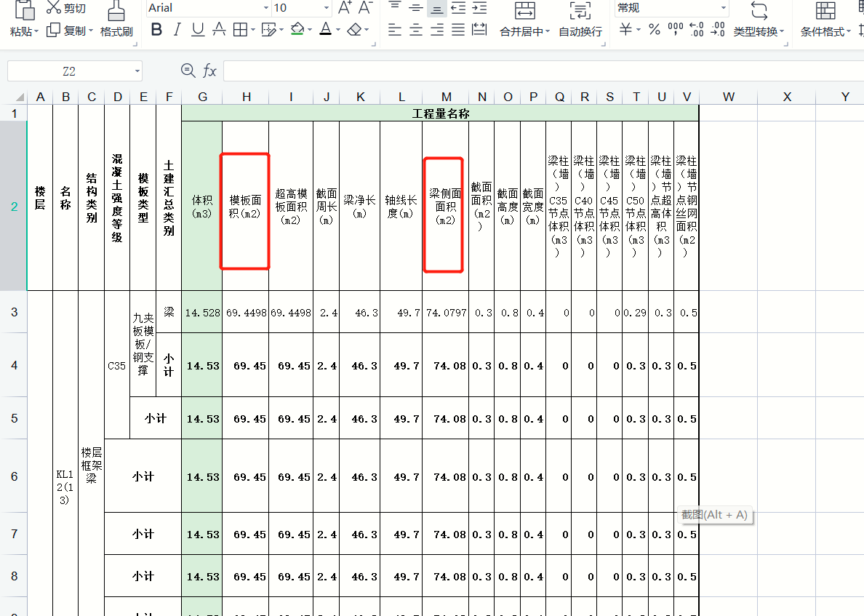Click the formula bar input field

point(543,71)
